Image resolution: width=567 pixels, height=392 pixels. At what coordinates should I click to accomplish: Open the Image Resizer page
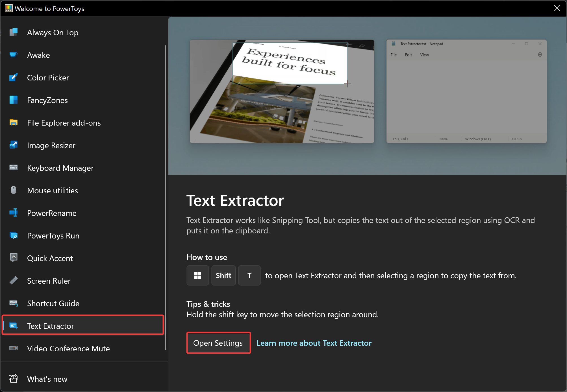pos(82,145)
